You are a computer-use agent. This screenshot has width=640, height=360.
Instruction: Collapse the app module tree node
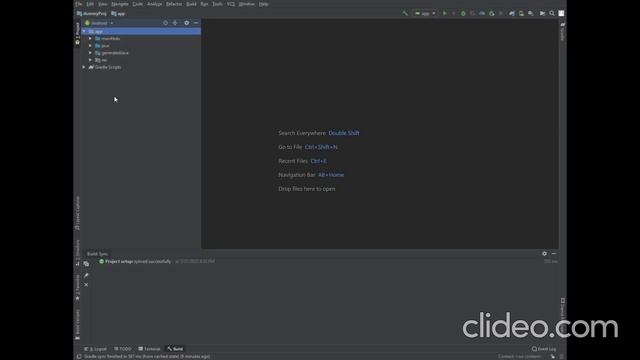[84, 31]
